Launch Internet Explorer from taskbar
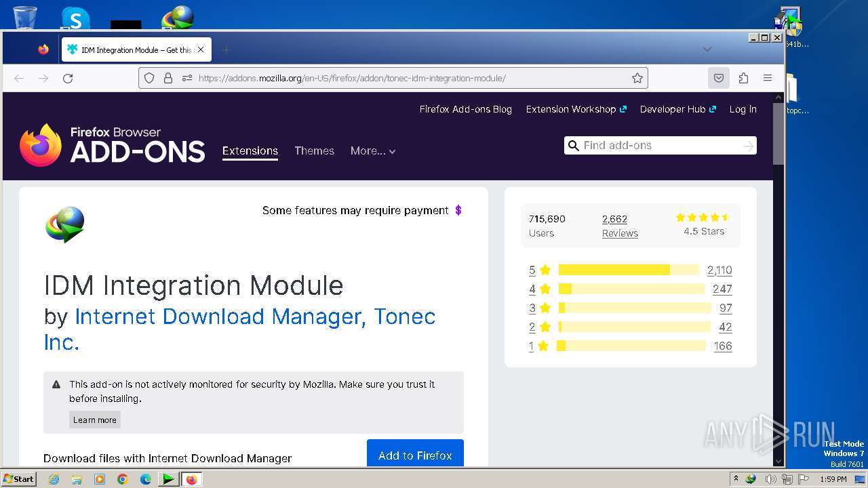Image resolution: width=868 pixels, height=488 pixels. 54,479
